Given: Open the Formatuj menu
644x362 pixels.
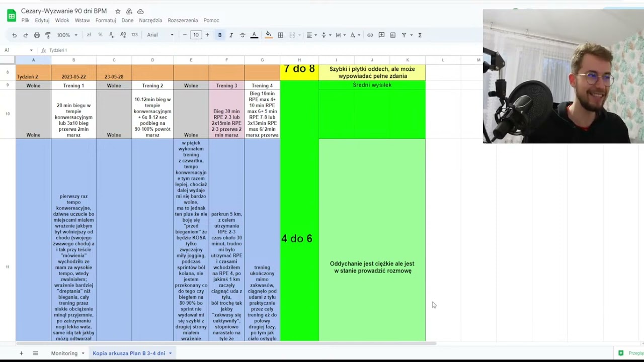Looking at the screenshot, I should point(106,21).
